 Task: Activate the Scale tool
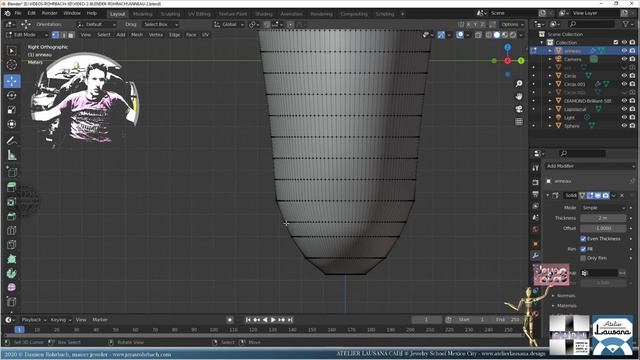12,110
